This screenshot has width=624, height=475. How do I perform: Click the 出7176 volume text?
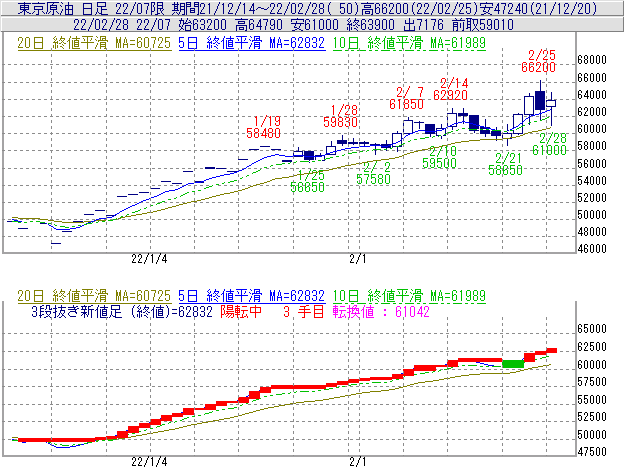click(x=423, y=25)
